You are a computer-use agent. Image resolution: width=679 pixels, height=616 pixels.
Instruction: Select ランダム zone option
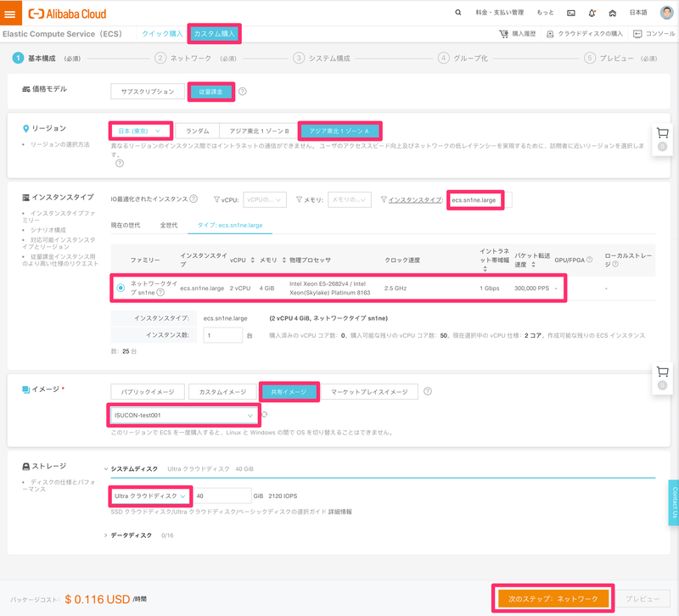click(x=198, y=131)
